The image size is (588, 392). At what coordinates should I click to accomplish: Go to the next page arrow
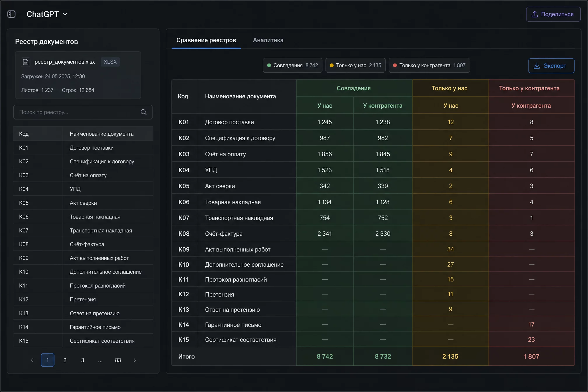pyautogui.click(x=134, y=360)
